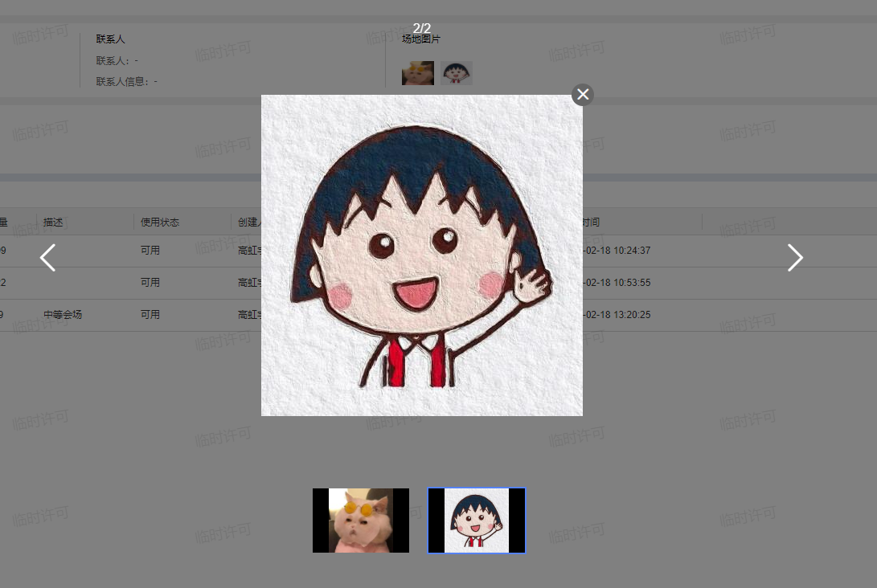
Task: Click the 场地图片 section label
Action: (421, 39)
